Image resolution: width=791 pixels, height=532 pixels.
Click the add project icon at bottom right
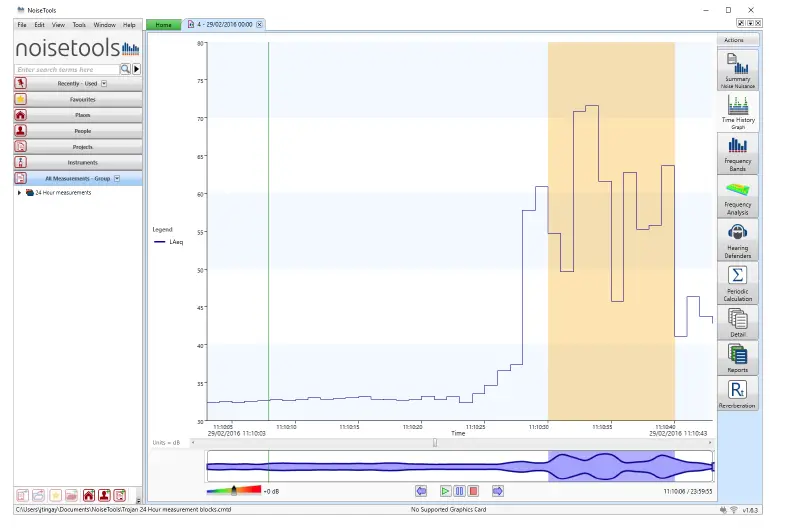[120, 495]
